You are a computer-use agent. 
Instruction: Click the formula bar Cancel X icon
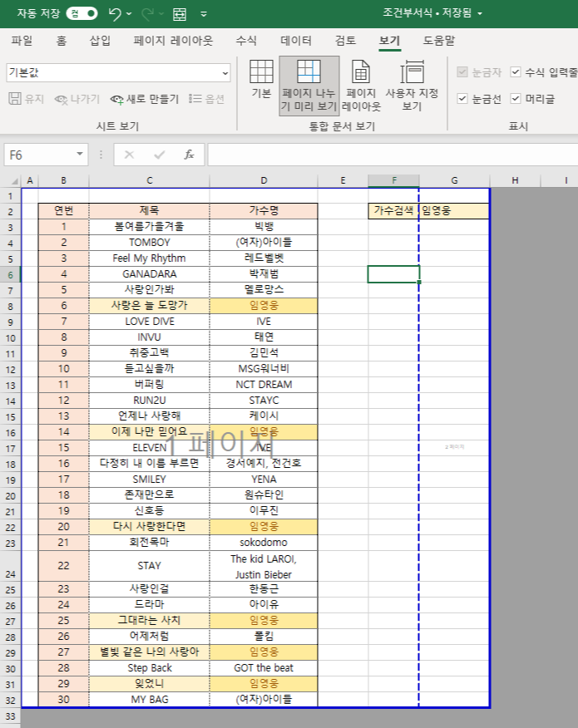point(129,155)
